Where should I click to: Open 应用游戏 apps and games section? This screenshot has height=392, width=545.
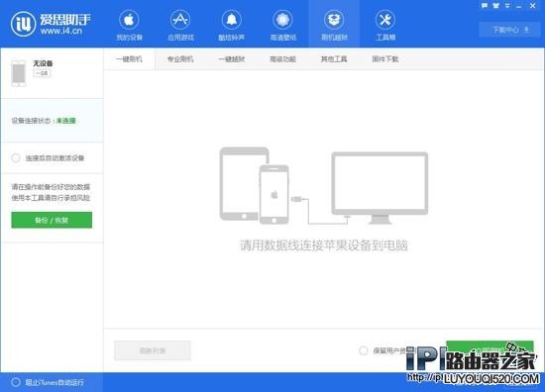tap(180, 25)
